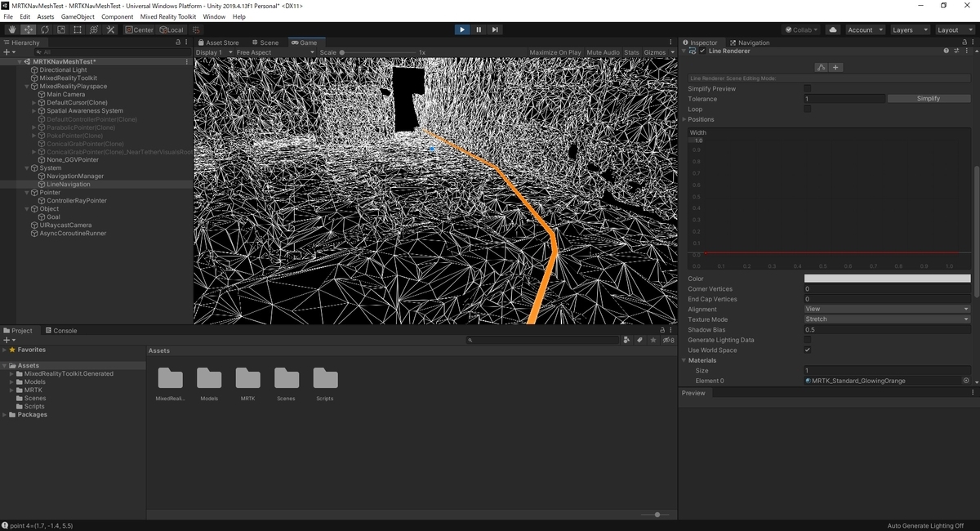Open Unity cloud services icon

[833, 29]
